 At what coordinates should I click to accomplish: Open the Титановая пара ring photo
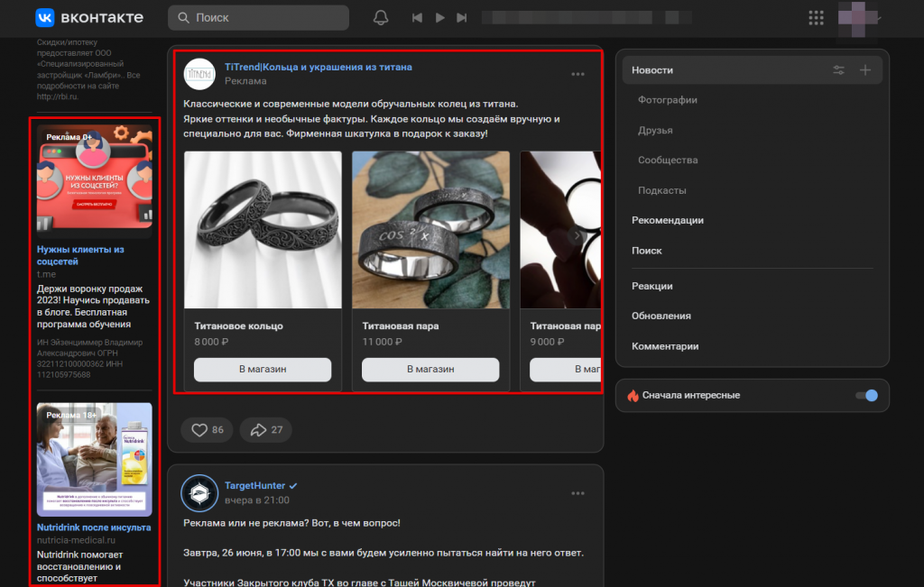430,230
